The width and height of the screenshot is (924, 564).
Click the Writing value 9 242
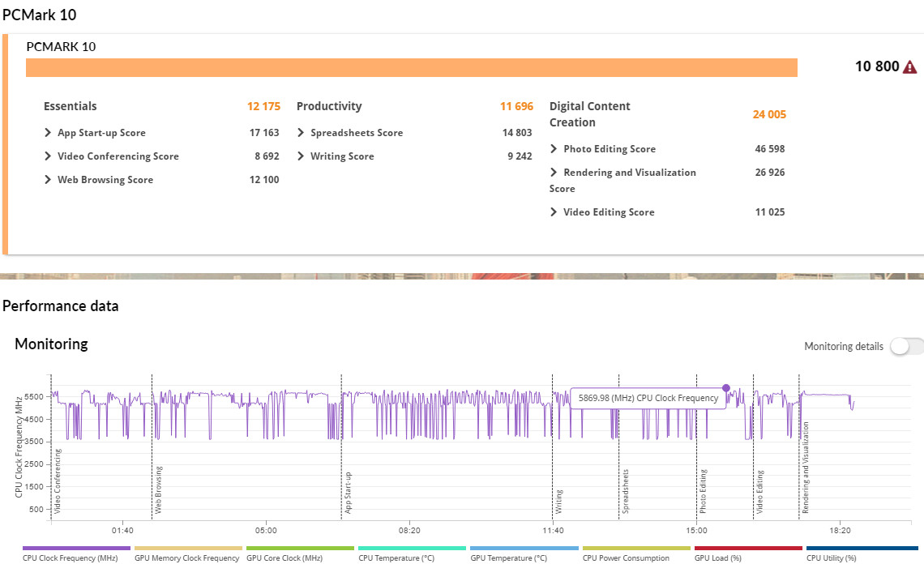[x=520, y=156]
